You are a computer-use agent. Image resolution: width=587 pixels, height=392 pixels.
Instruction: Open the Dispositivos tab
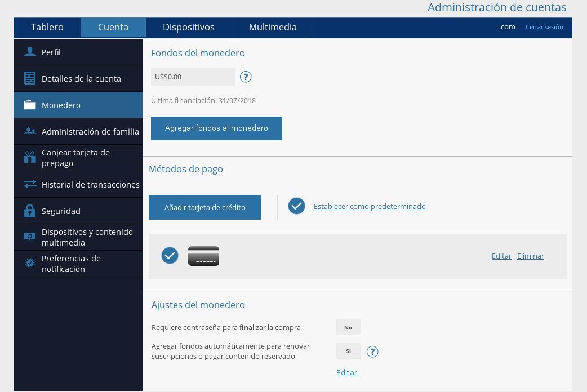point(189,28)
